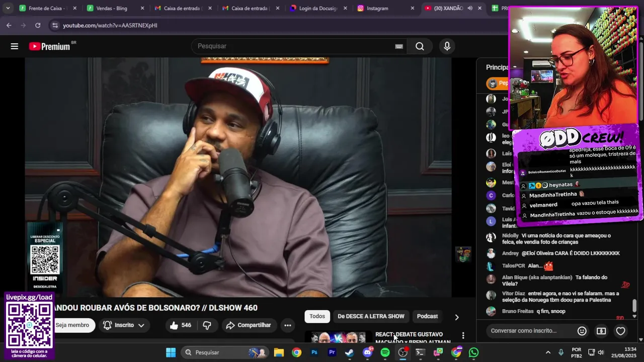Show hidden system tray icons
This screenshot has width=644, height=362.
tap(548, 352)
